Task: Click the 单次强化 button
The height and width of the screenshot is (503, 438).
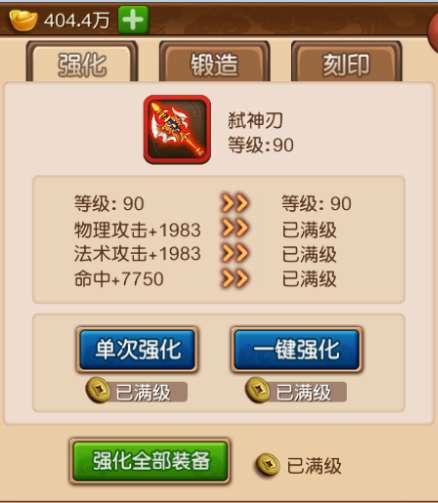Action: (x=137, y=349)
